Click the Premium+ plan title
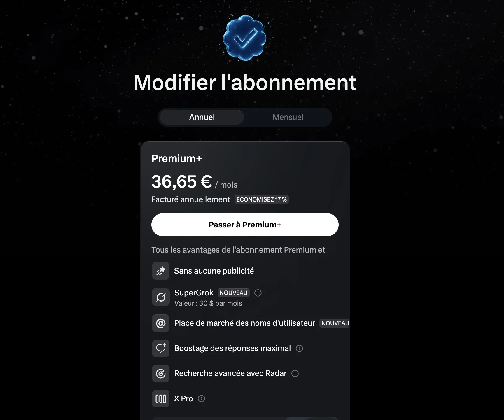 tap(176, 159)
